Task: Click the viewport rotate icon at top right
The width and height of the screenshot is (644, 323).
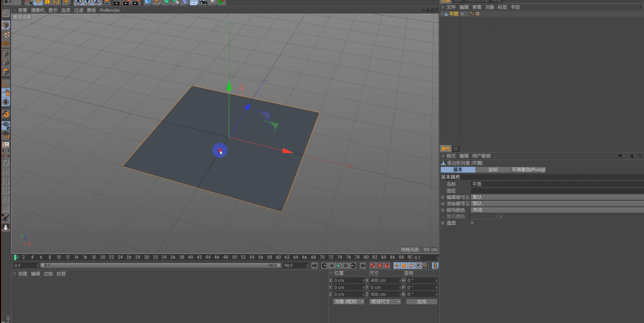Action: click(x=432, y=10)
